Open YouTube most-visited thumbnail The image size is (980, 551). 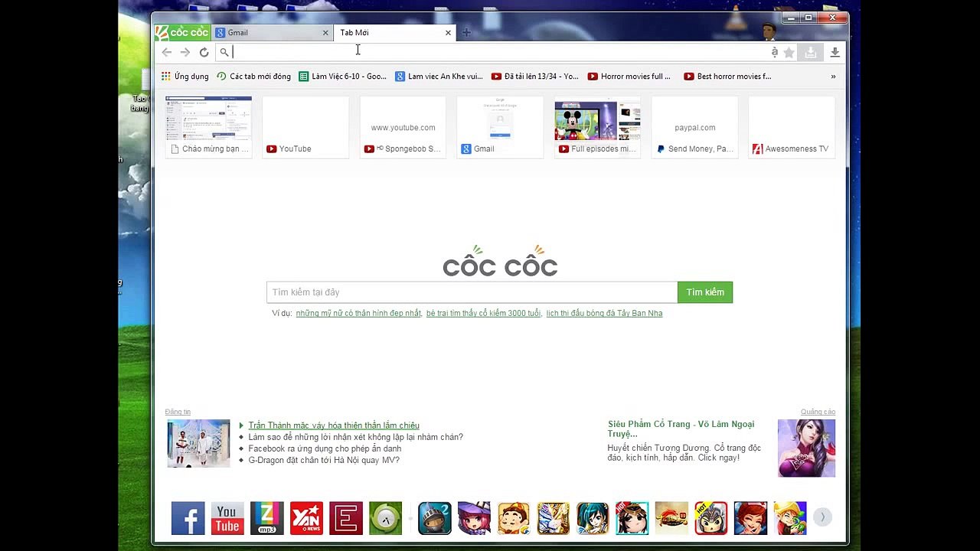pos(305,127)
